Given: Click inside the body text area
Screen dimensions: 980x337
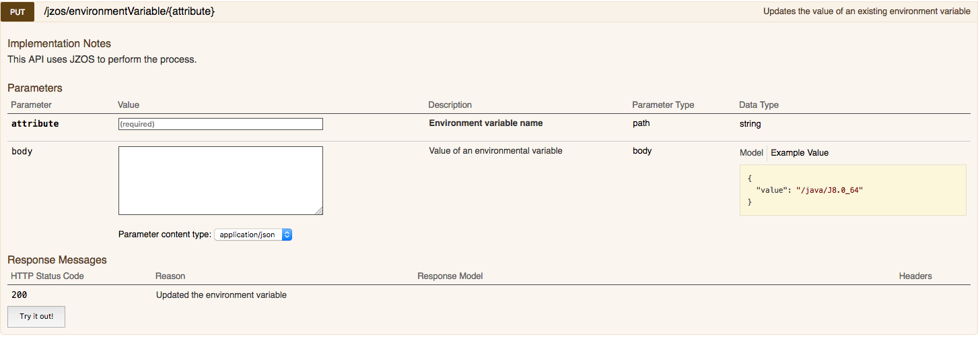Looking at the screenshot, I should 221,181.
